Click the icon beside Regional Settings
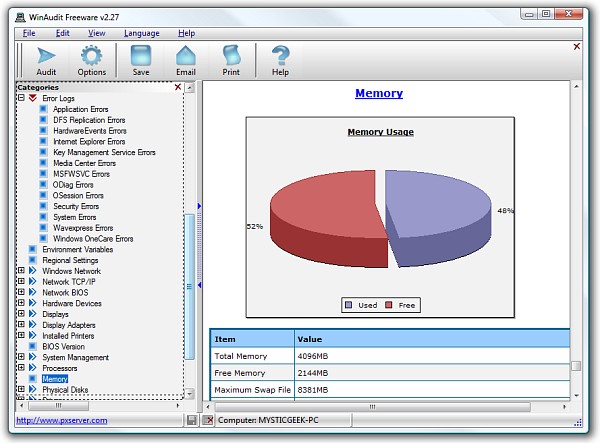Viewport: 600px width, 443px height. click(33, 260)
